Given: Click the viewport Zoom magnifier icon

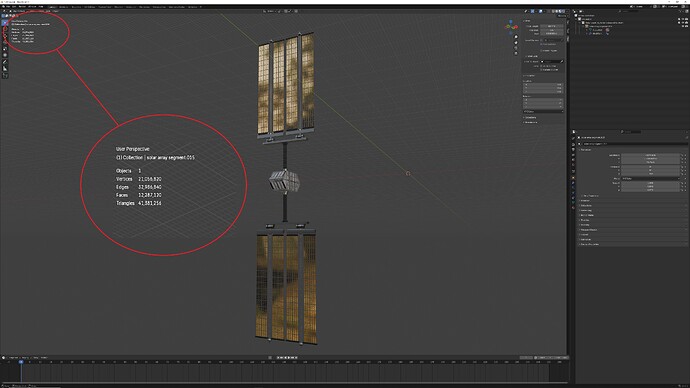Looking at the screenshot, I should point(516,37).
